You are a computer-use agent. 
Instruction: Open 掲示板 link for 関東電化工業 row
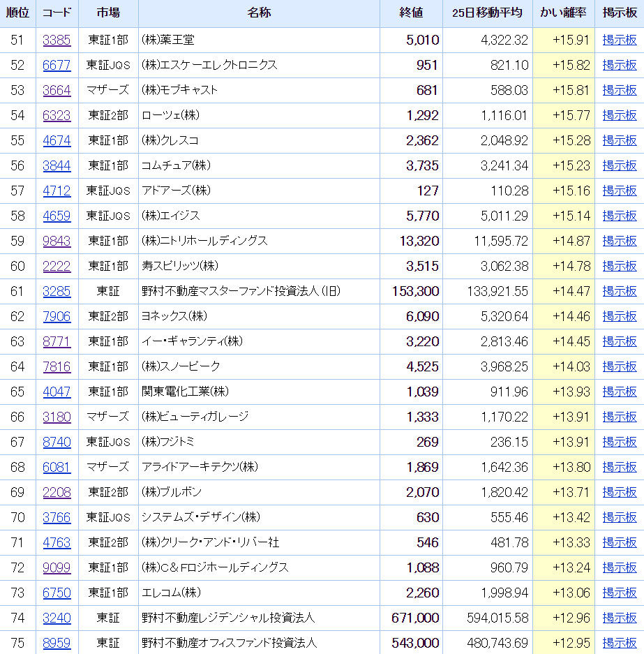[x=620, y=392]
